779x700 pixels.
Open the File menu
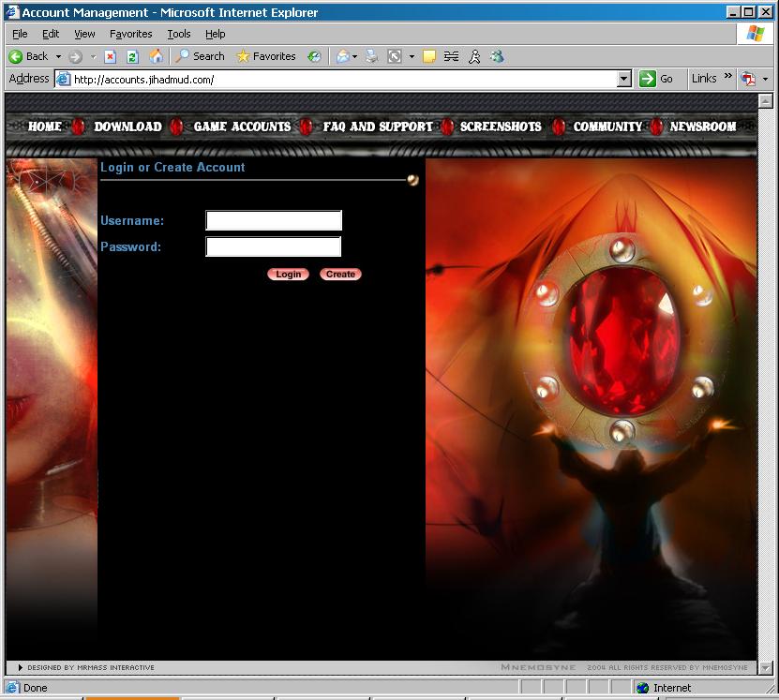[x=20, y=34]
